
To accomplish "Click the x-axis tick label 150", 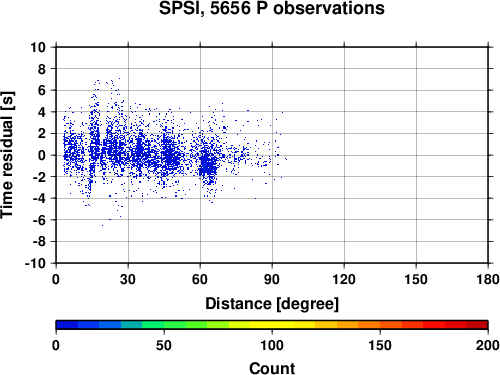I will (416, 279).
